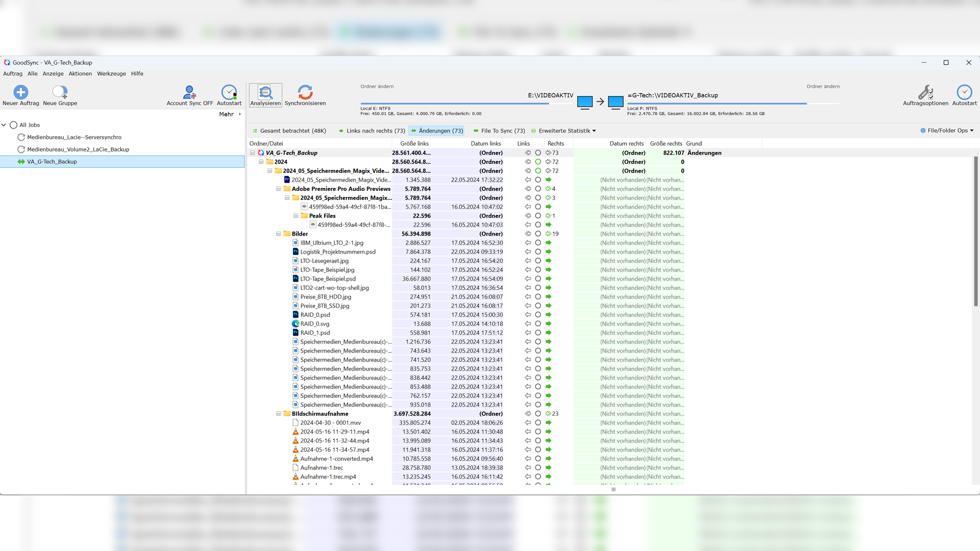Viewport: 980px width, 551px height.
Task: Select Medienbureau_Volume2_LaCie_Backup job
Action: [78, 149]
